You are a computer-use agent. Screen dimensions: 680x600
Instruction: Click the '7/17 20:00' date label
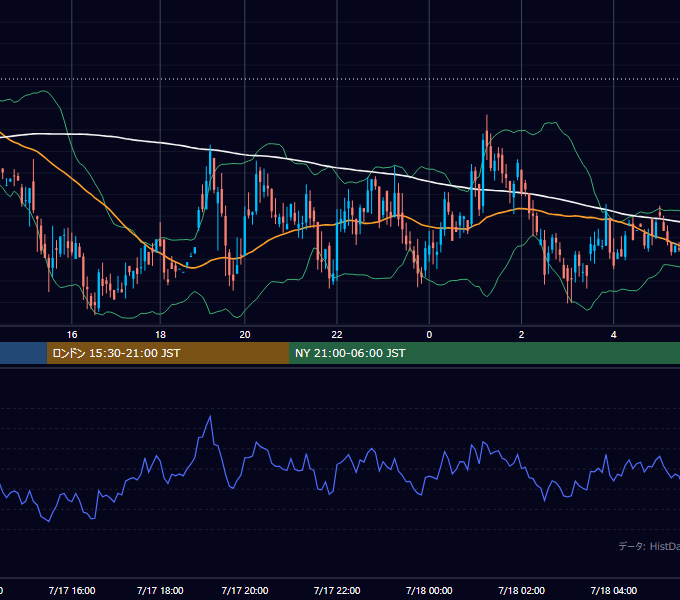coord(245,590)
